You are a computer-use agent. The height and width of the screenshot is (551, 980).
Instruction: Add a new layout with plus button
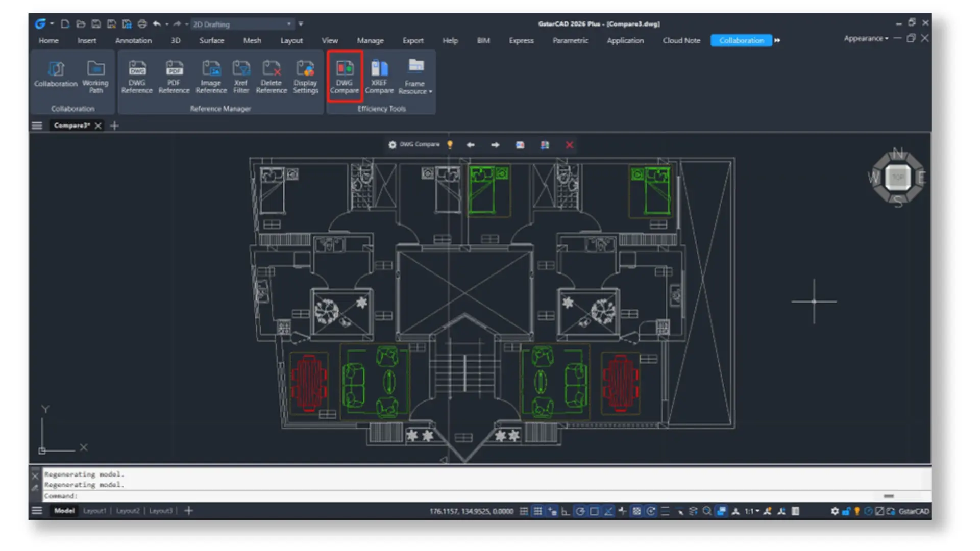tap(188, 511)
